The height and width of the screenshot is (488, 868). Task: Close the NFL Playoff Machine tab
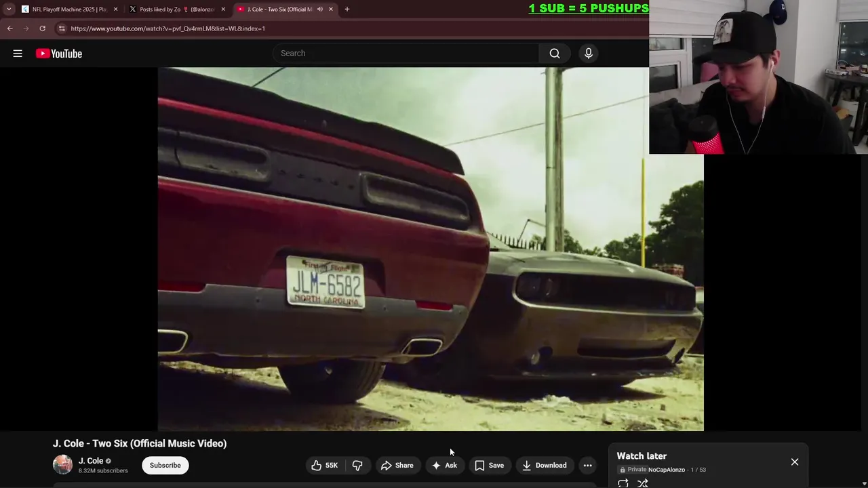115,9
